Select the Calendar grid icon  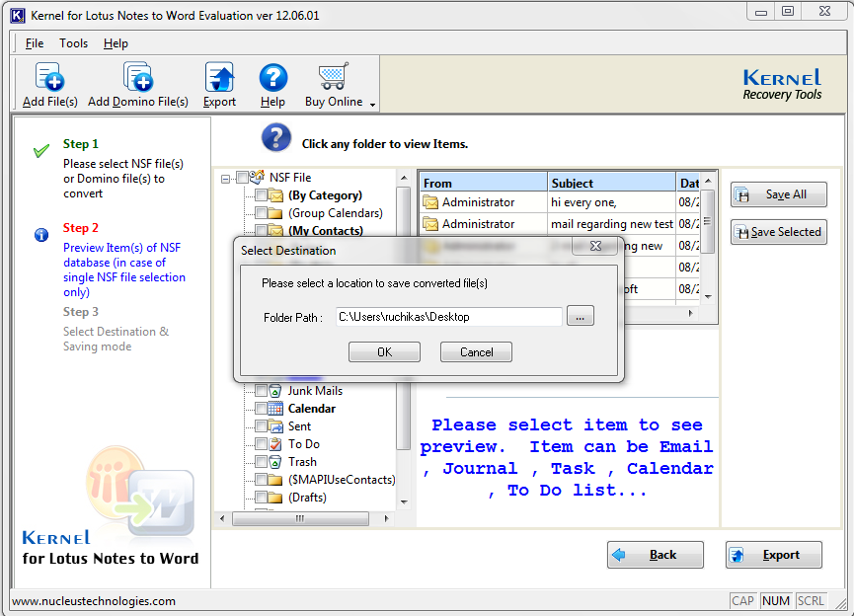click(x=275, y=409)
